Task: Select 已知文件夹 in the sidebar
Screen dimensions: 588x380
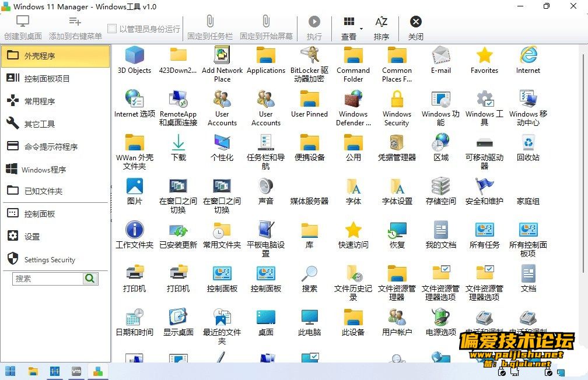Action: [55, 191]
